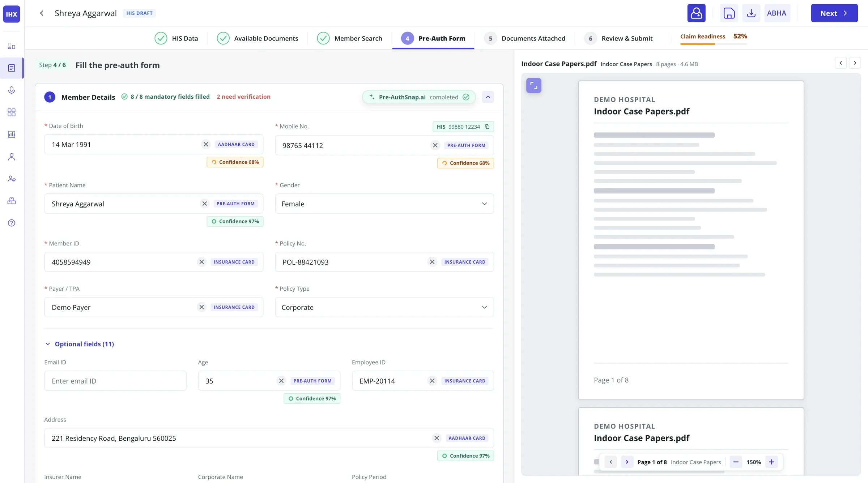Screen dimensions: 868x483
Task: Switch to Documents Attached step
Action: (525, 38)
